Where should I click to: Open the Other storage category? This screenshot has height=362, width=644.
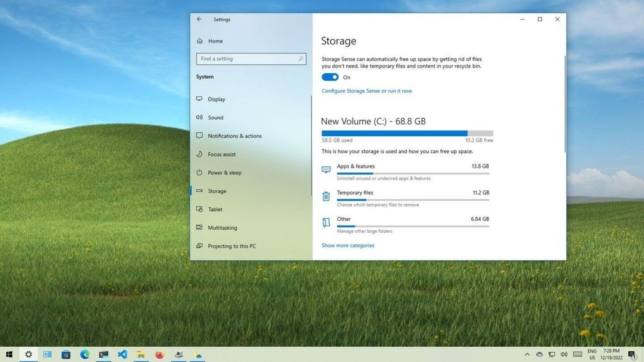pyautogui.click(x=406, y=225)
